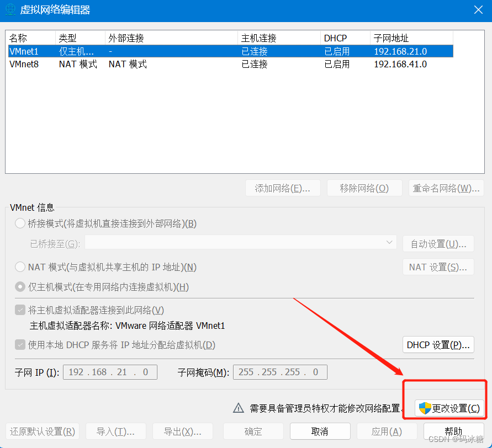Click 添加网络(E)... button
The image size is (492, 448).
click(x=283, y=188)
